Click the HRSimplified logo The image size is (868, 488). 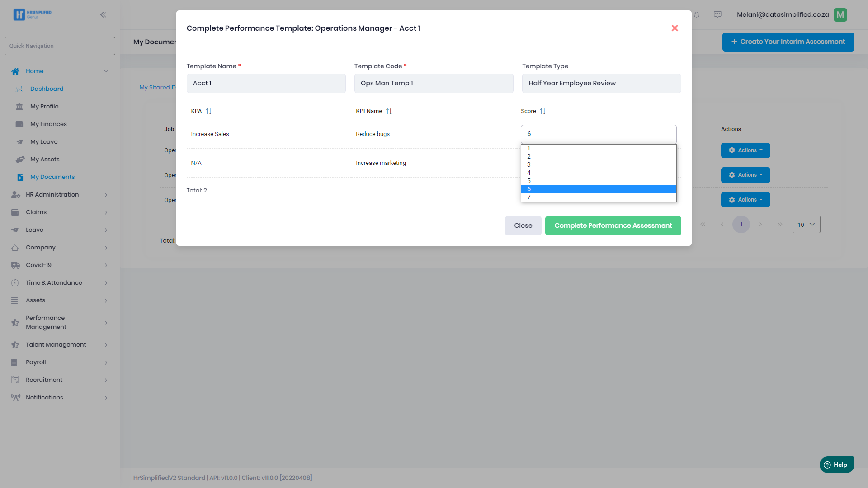coord(32,14)
